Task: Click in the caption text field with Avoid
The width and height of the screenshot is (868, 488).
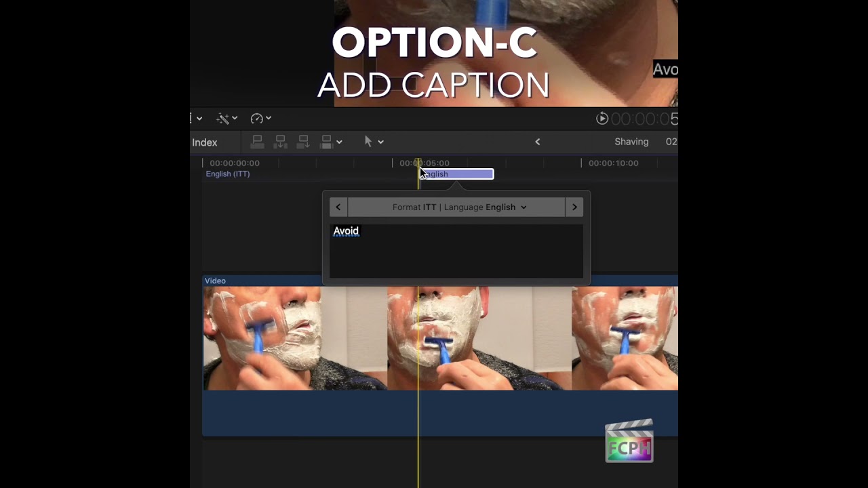Action: pyautogui.click(x=456, y=251)
